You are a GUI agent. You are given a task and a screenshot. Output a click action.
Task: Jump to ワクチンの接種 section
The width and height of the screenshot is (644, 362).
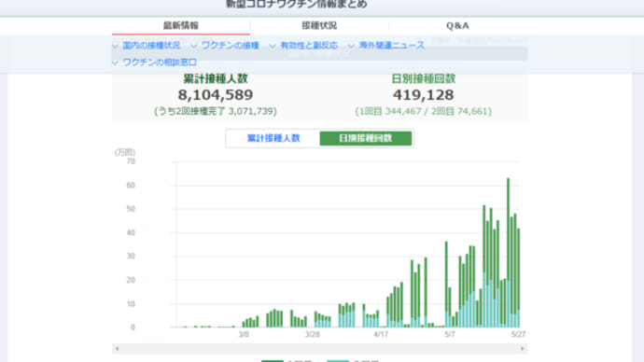click(x=230, y=46)
